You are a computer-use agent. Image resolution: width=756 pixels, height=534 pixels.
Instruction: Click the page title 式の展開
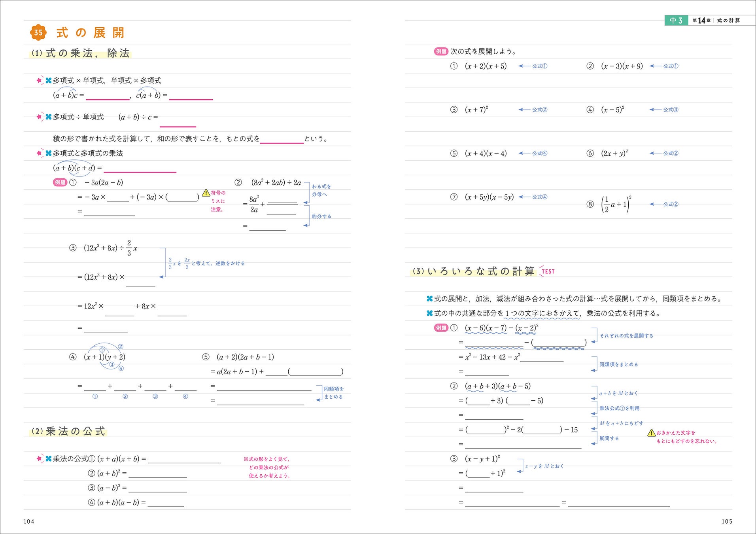[91, 32]
